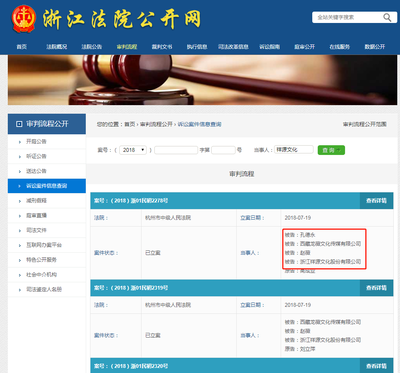Open the 审判流程公开范围 link
Image resolution: width=400 pixels, height=373 pixels.
pyautogui.click(x=365, y=124)
